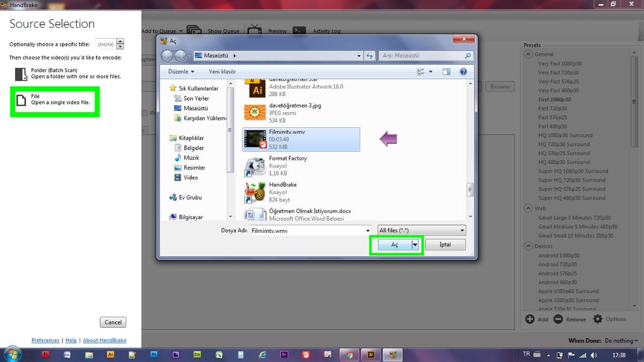Open Müzik library in the sidebar
This screenshot has height=362, width=644.
coord(186,158)
